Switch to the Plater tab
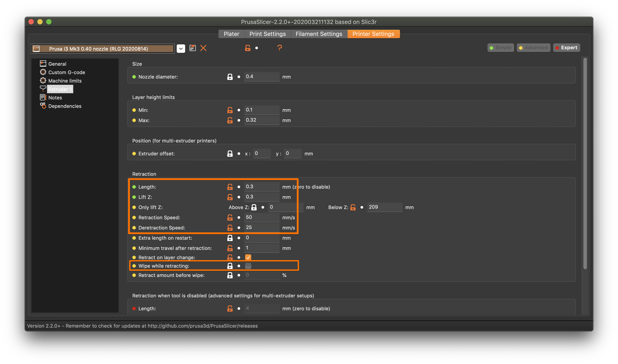This screenshot has width=618, height=364. 231,34
